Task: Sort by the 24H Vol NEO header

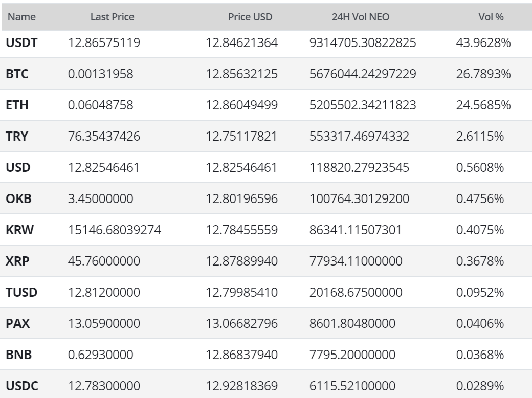Action: pos(360,17)
